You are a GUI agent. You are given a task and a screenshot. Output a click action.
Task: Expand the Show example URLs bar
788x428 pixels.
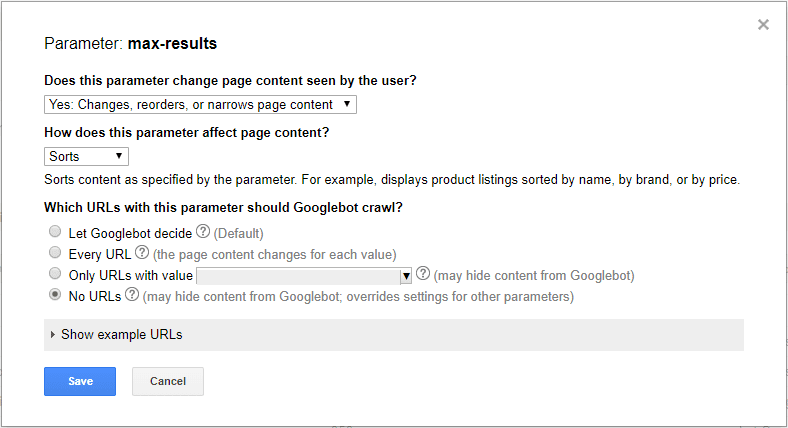393,335
